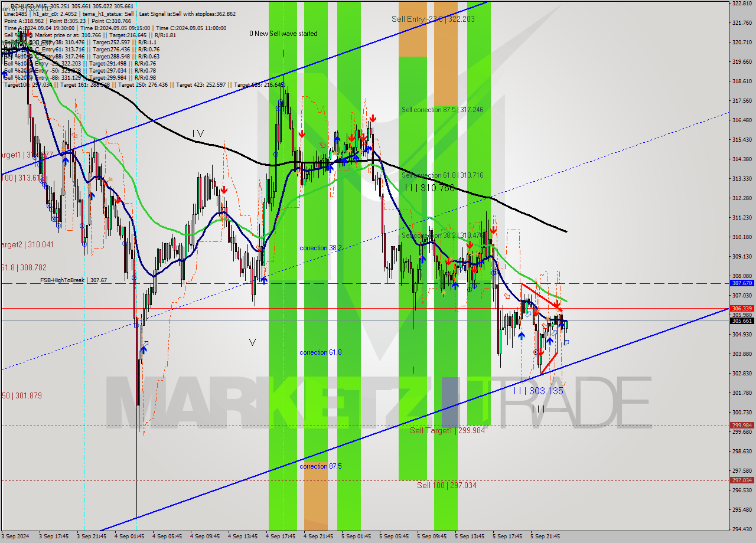Click the '5 Sep 13:45' time axis label

tap(470, 537)
